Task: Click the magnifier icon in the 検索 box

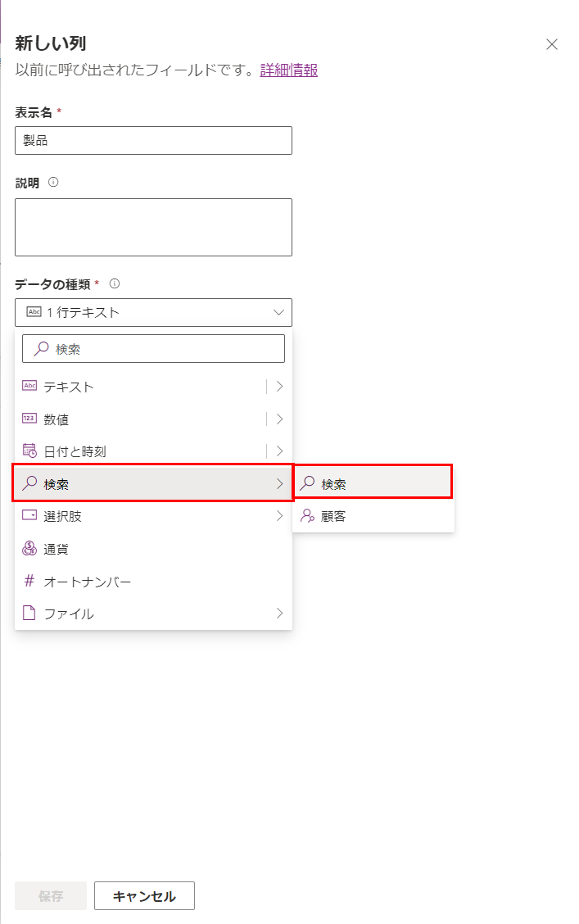Action: [x=41, y=348]
